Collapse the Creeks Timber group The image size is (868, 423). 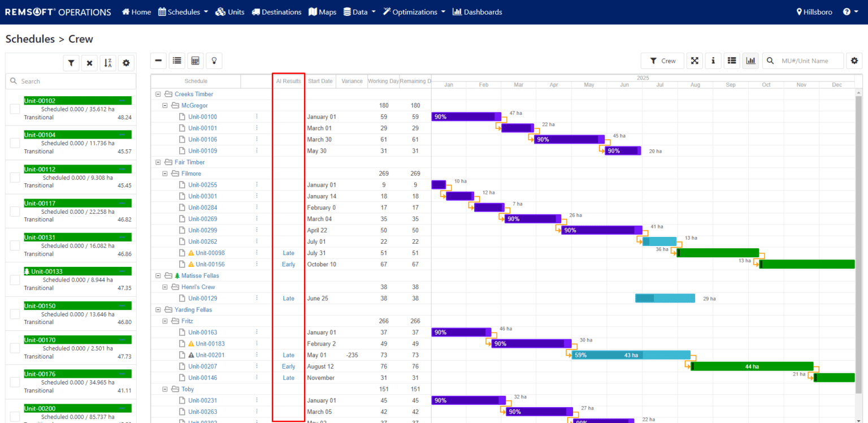tap(158, 94)
